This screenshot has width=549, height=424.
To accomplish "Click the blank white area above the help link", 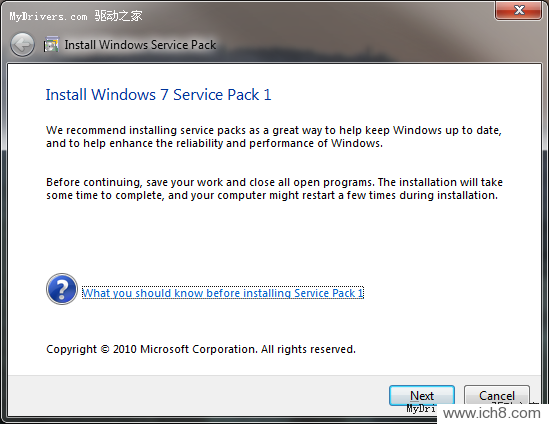I will click(x=274, y=238).
